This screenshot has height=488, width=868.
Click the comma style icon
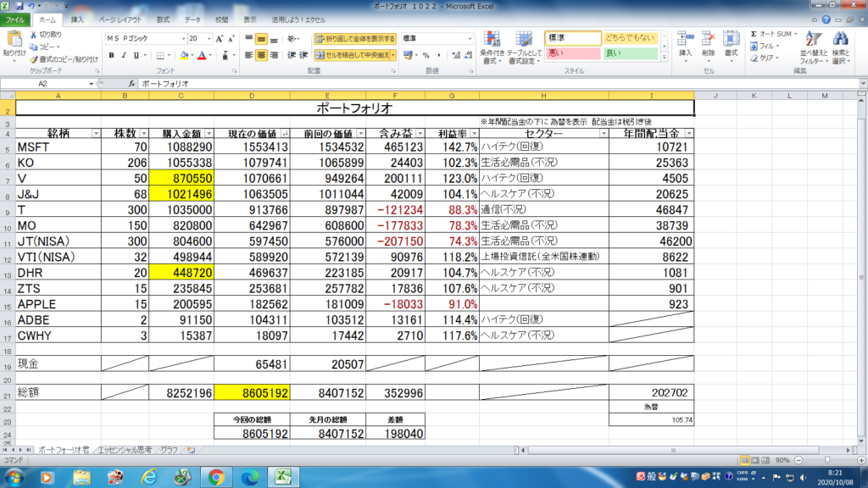(439, 55)
